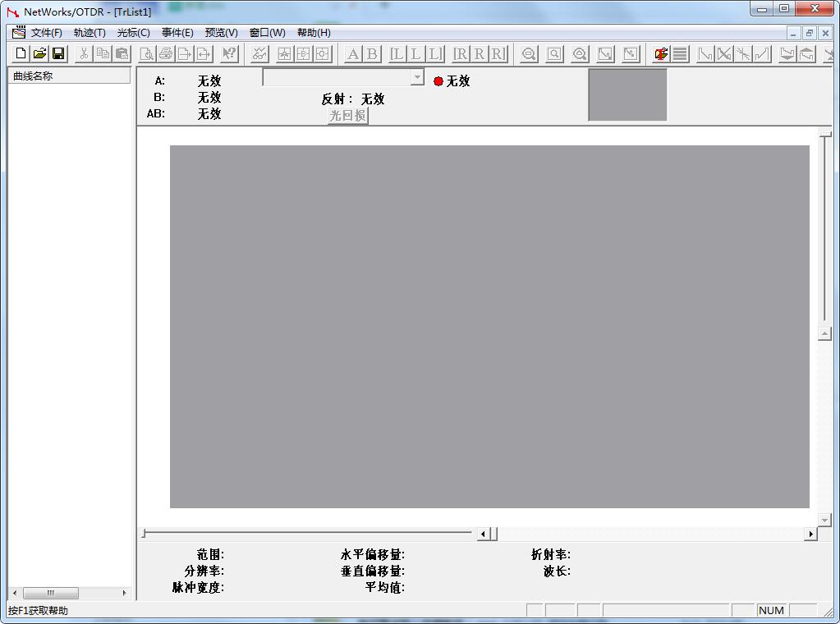Open the 文件(F) menu
Viewport: 840px width, 624px height.
(x=47, y=33)
